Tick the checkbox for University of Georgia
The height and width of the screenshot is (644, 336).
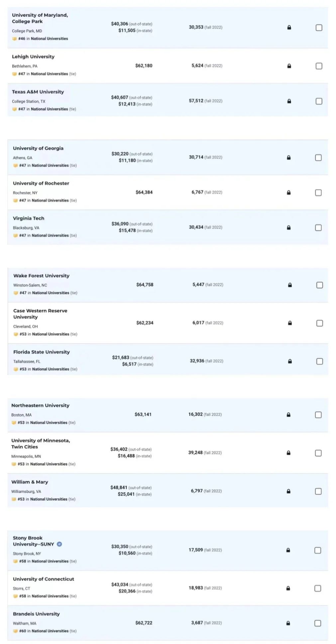(x=318, y=157)
